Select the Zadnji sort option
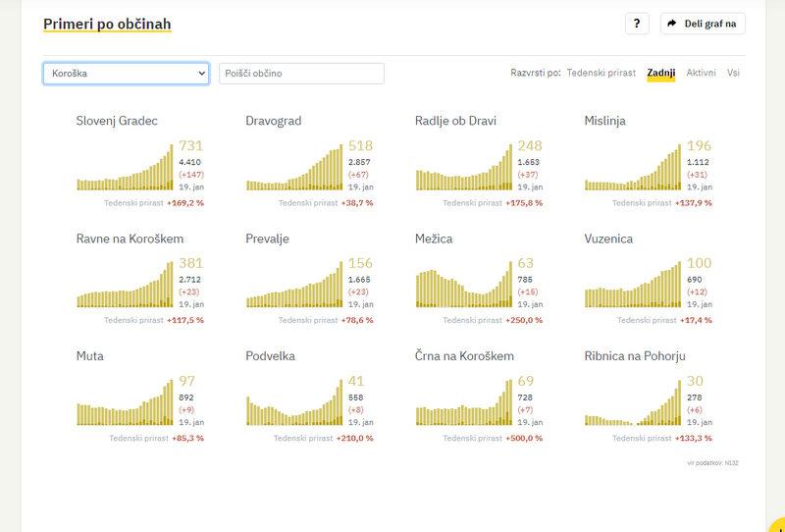The image size is (785, 532). (660, 73)
